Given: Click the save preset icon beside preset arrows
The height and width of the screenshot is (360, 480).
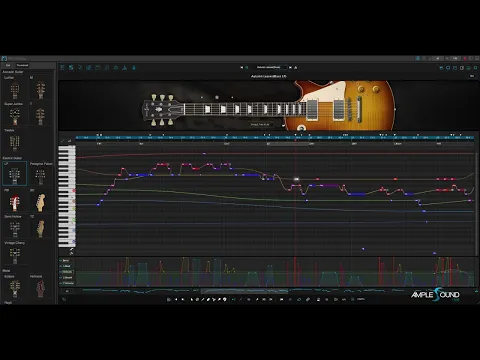Looking at the screenshot, I should coord(296,67).
